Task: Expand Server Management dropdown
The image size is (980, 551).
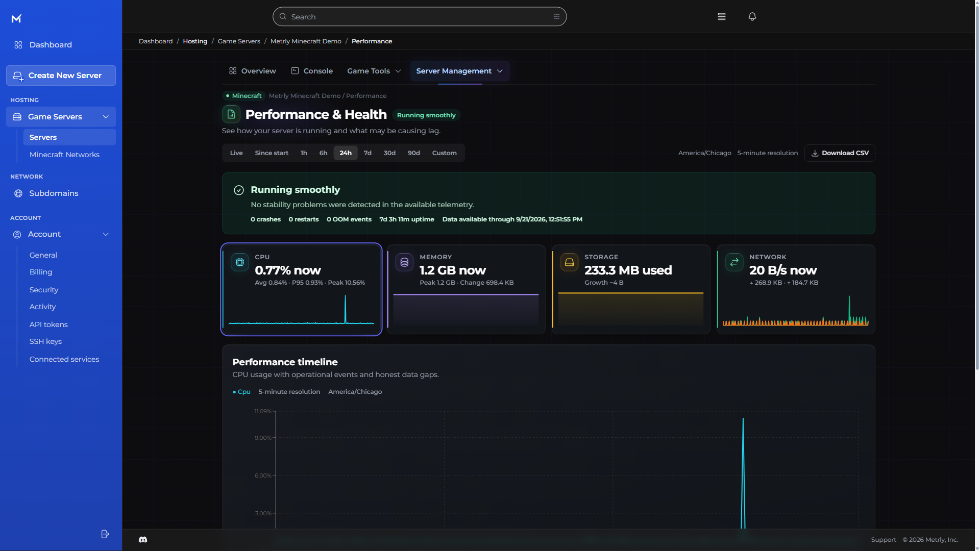Action: click(459, 71)
